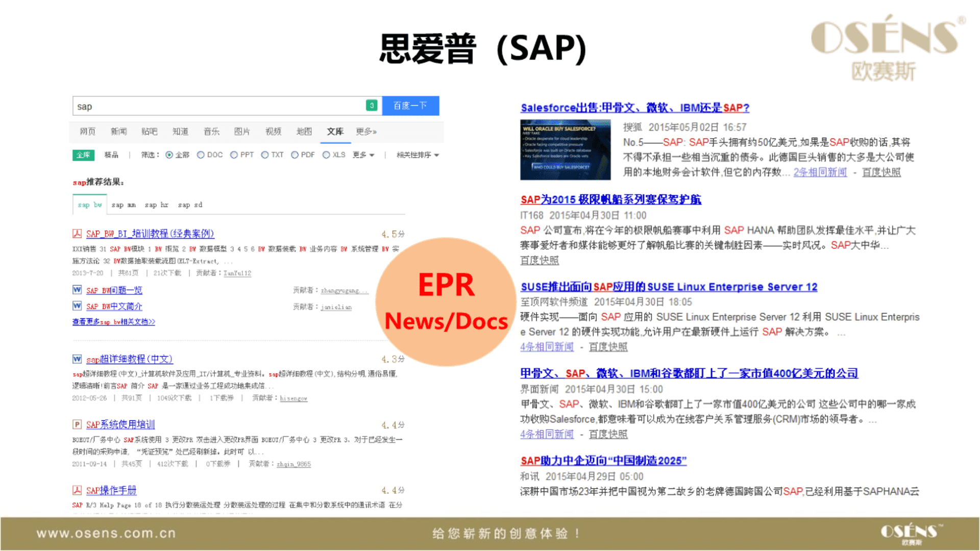Expand the 更多 file type dropdown

point(363,155)
